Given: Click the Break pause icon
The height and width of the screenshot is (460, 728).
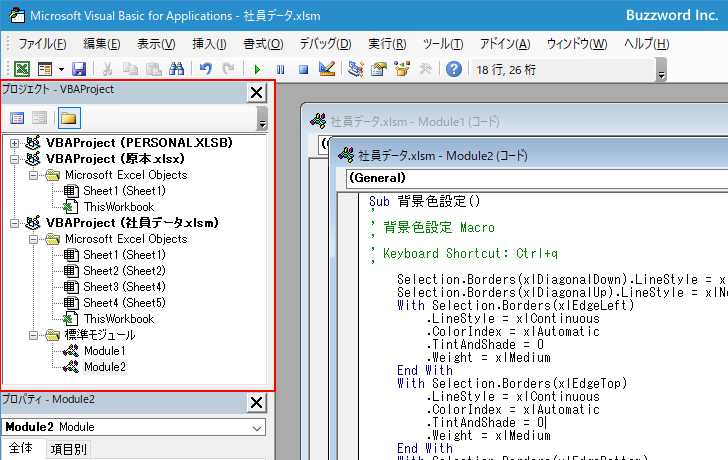Looking at the screenshot, I should (280, 70).
